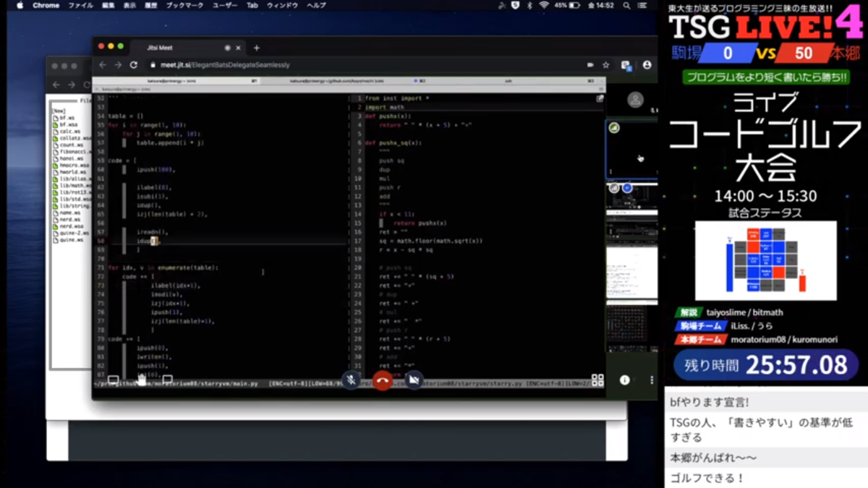Screen dimensions: 868x488
Task: Go forward in background Chrome window
Action: click(x=71, y=85)
